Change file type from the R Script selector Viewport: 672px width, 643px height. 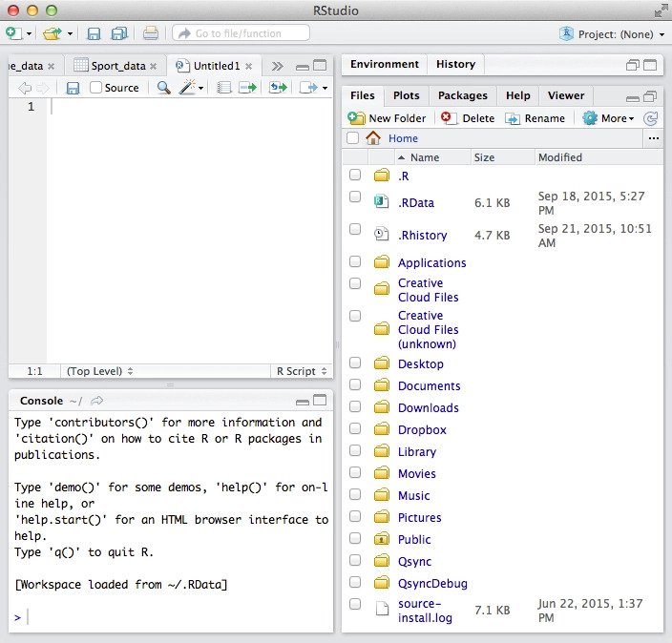point(302,371)
